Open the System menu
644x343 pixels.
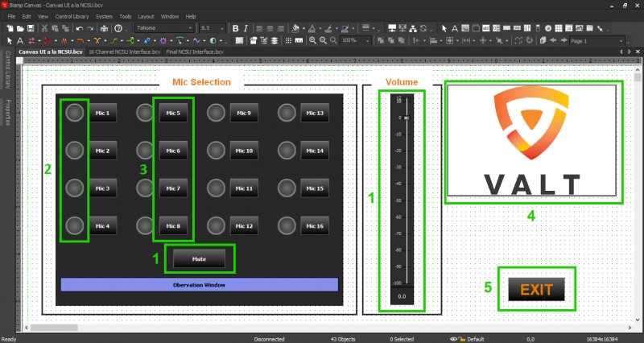click(x=104, y=16)
